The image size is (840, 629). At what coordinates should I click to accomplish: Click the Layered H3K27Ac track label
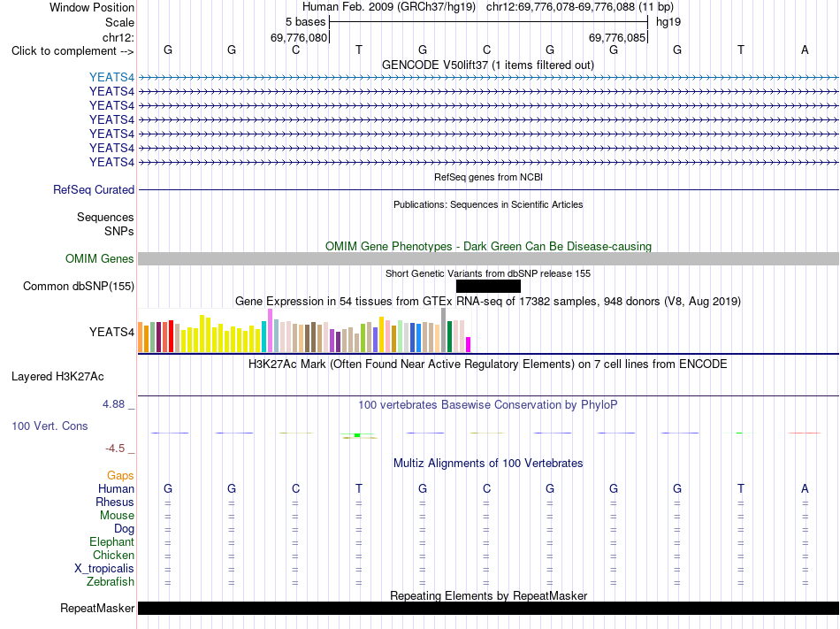[x=57, y=377]
